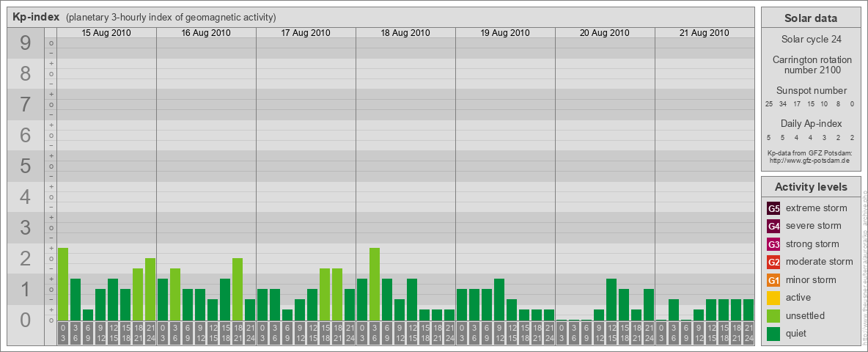Click the unsettled legend label
The height and width of the screenshot is (352, 868).
(805, 316)
